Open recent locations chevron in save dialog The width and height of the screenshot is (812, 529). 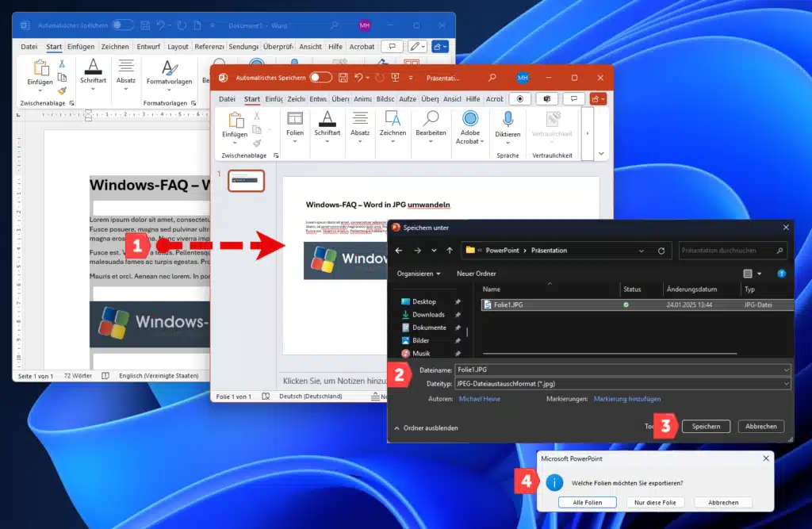coord(434,251)
